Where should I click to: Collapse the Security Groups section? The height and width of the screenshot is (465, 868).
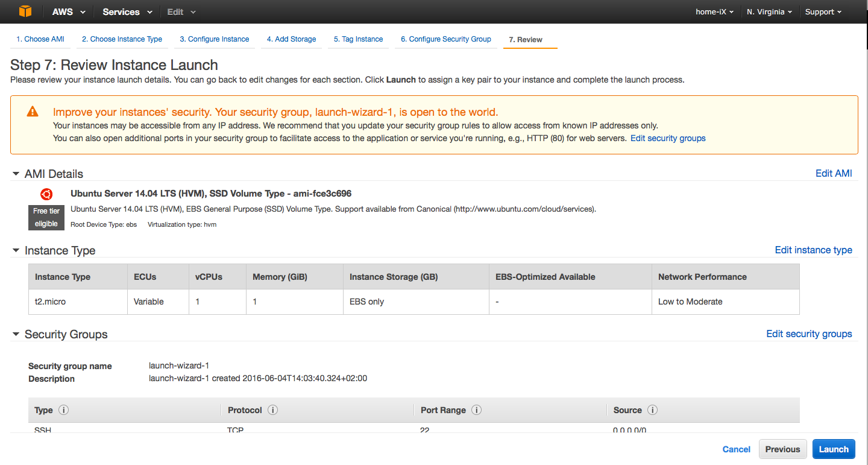(x=16, y=334)
